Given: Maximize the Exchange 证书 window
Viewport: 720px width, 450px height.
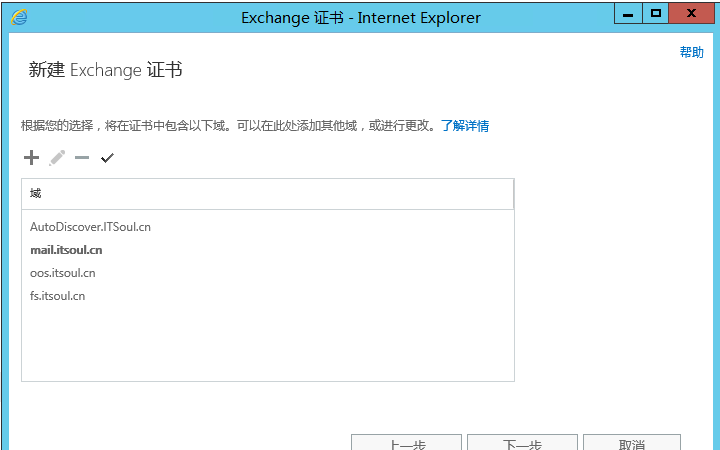Looking at the screenshot, I should 656,14.
